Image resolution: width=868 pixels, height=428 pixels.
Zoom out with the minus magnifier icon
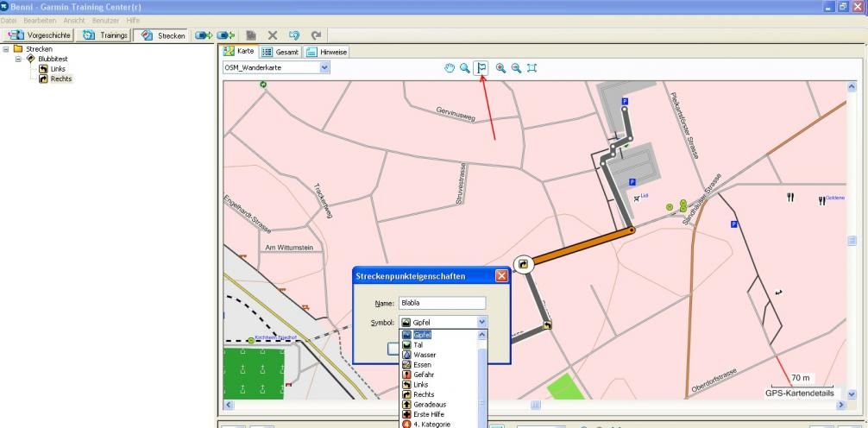[x=516, y=67]
